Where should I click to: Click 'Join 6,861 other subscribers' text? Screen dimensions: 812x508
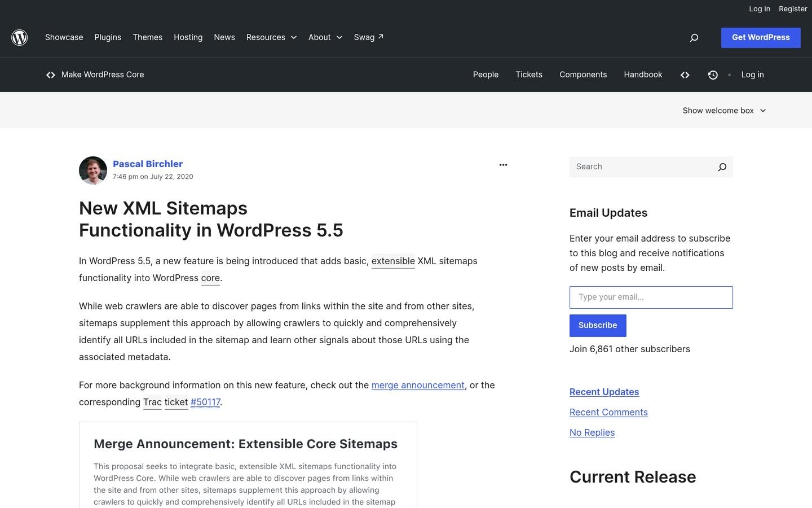pos(630,349)
